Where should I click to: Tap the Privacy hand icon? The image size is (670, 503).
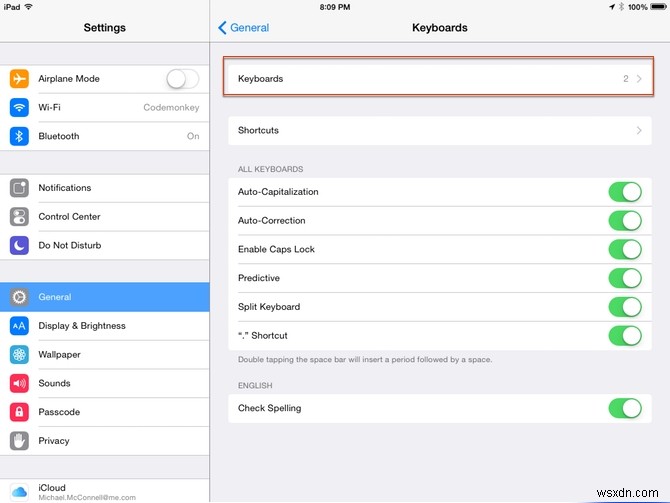click(19, 441)
